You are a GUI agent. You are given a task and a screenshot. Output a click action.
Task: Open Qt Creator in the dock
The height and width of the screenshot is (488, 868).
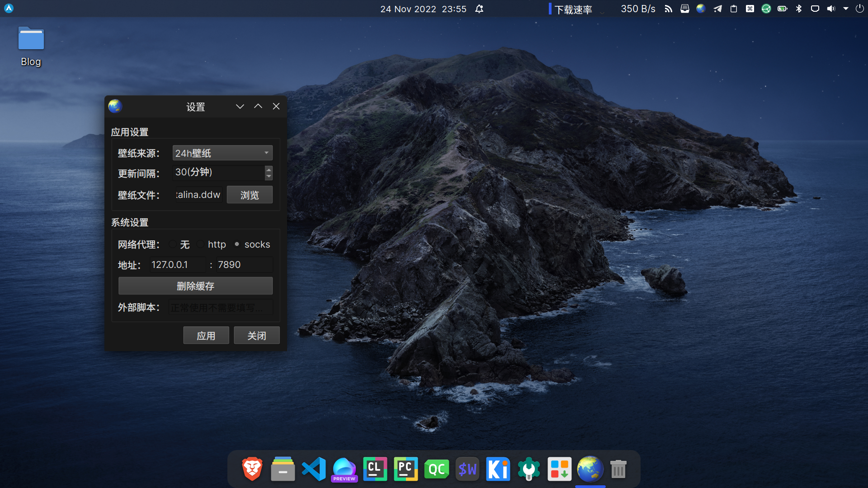(436, 469)
